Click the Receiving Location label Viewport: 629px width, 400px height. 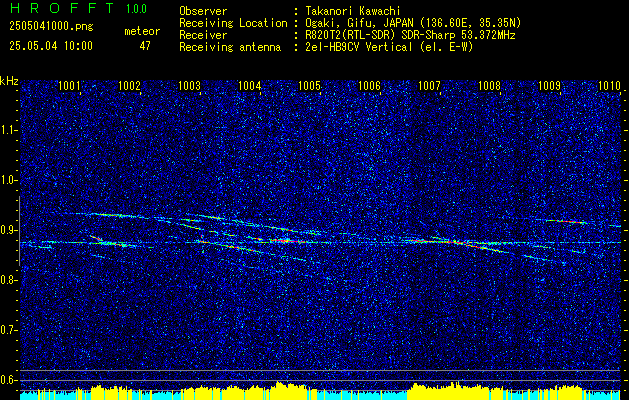pos(233,23)
